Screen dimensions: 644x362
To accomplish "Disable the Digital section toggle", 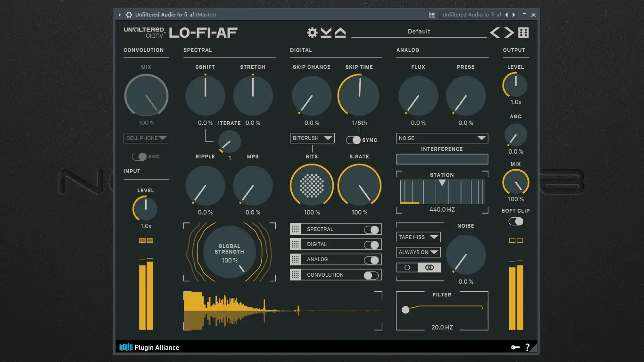I will point(371,245).
